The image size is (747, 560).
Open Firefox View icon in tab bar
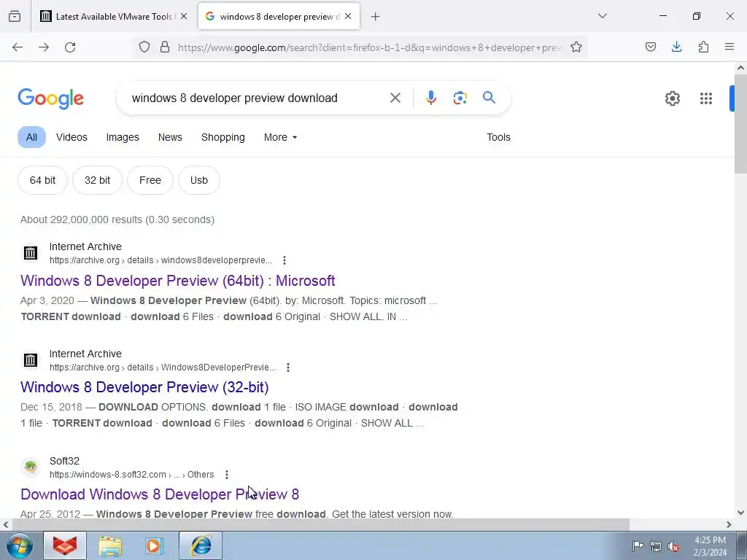15,17
